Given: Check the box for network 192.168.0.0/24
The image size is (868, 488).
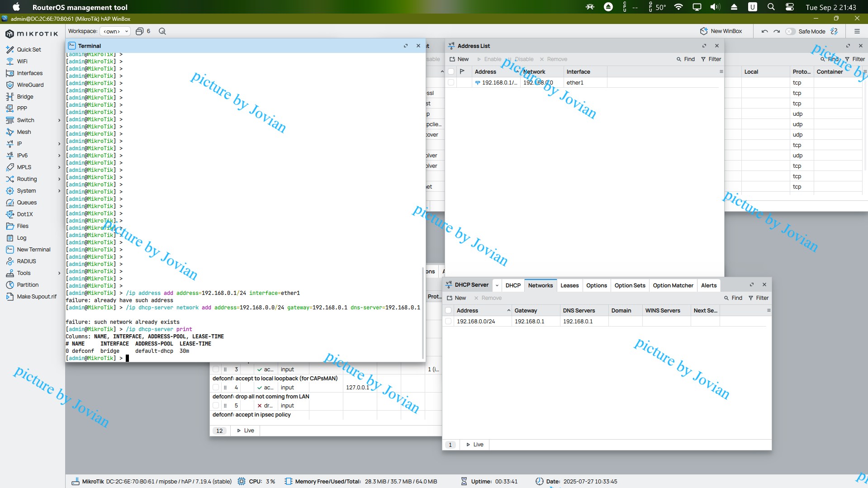Looking at the screenshot, I should click(x=448, y=321).
